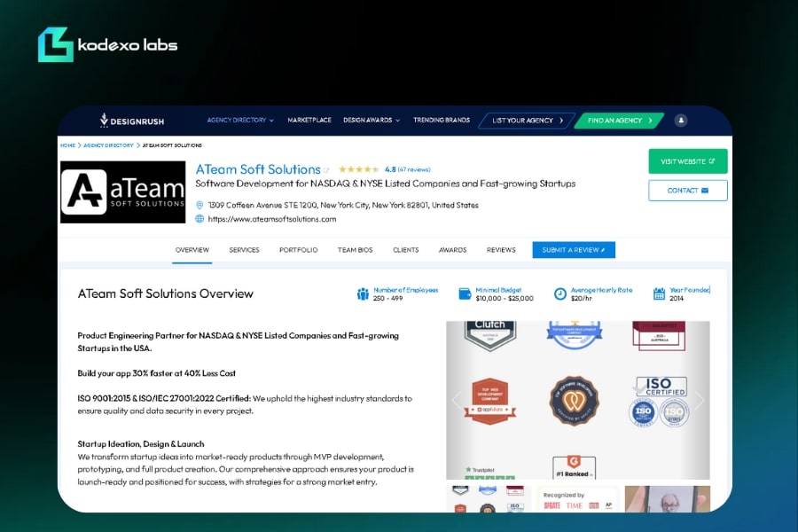Switch to the Services tab
The width and height of the screenshot is (798, 532).
[x=245, y=250]
